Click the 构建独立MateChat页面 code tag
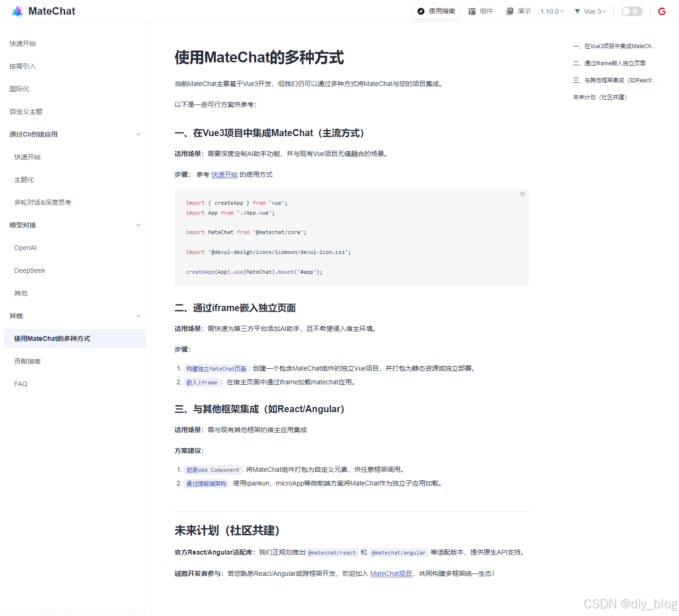This screenshot has height=616, width=679. tap(216, 369)
